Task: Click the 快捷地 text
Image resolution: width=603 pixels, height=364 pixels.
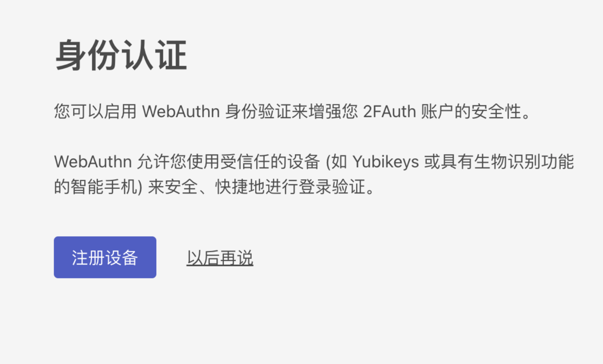Action: [240, 187]
